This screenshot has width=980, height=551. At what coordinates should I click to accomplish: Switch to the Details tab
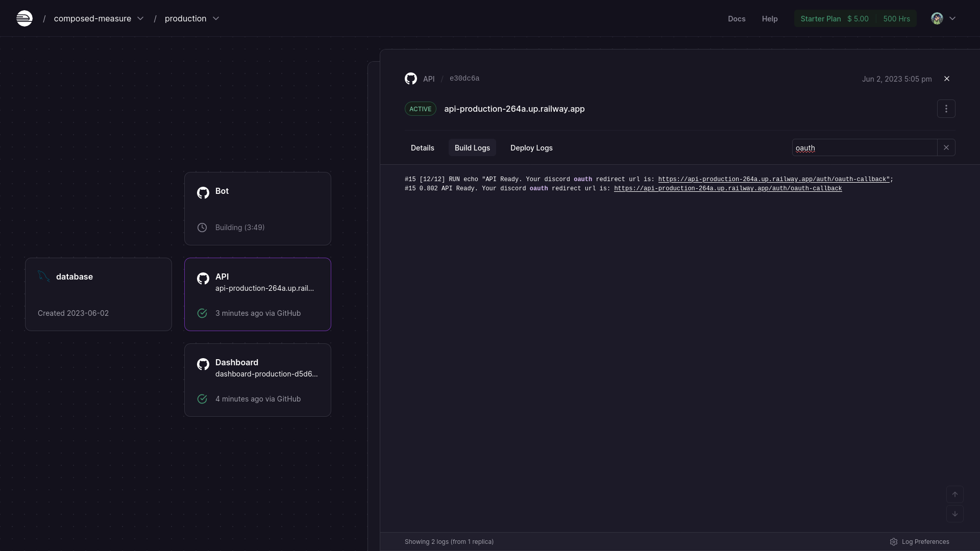422,148
